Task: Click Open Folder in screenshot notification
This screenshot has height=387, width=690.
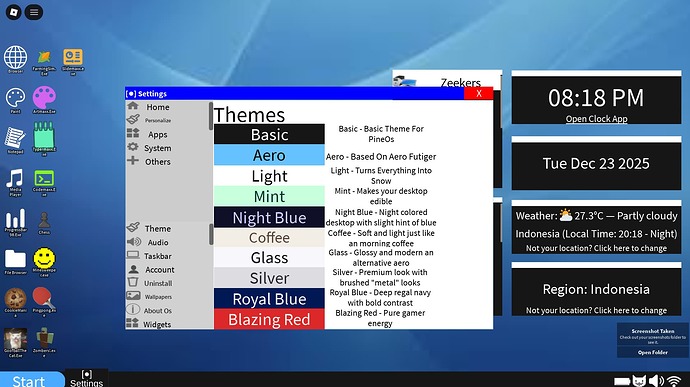Action: (x=653, y=352)
